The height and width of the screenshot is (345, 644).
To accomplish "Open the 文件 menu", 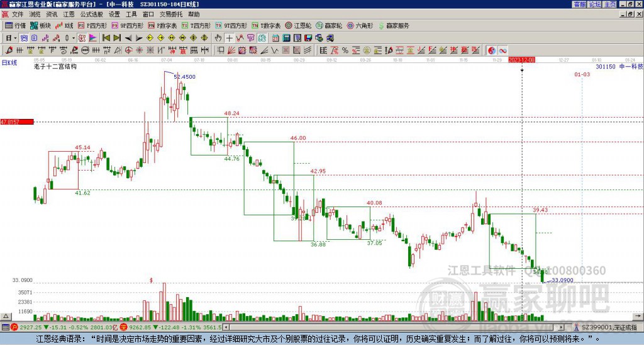I will (18, 14).
